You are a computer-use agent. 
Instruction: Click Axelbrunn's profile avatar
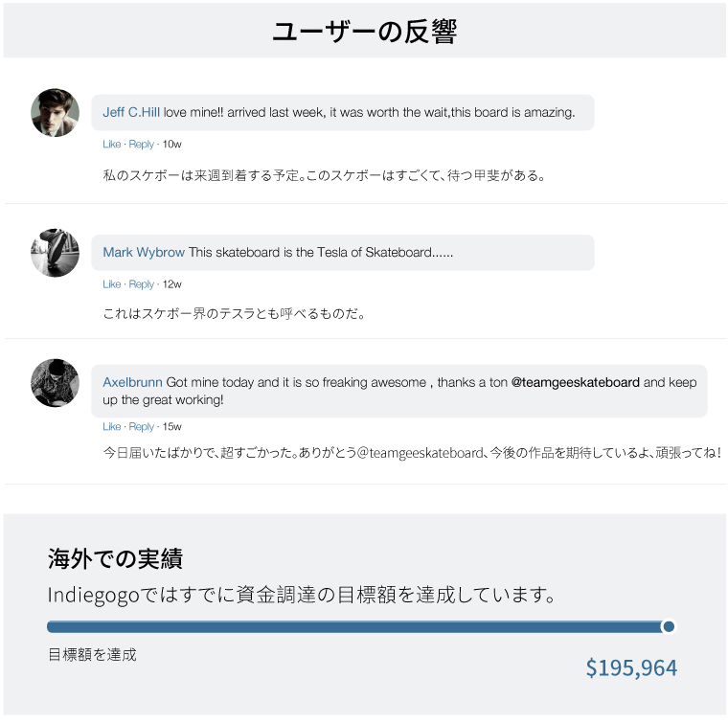(56, 383)
